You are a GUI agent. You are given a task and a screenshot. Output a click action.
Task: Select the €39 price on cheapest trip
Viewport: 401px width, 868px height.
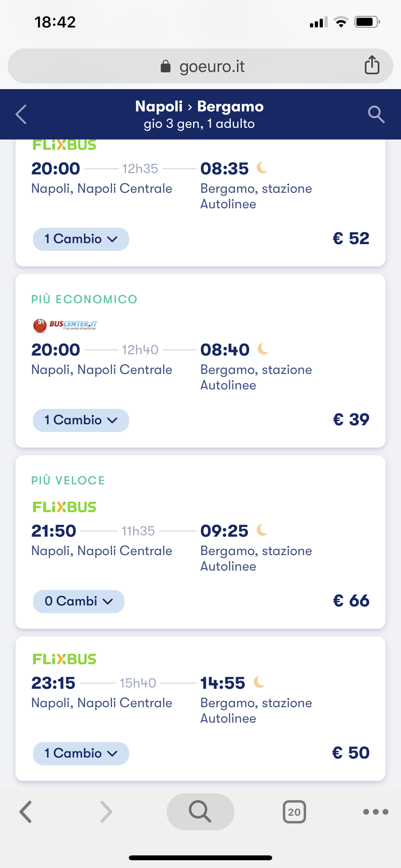tap(351, 420)
